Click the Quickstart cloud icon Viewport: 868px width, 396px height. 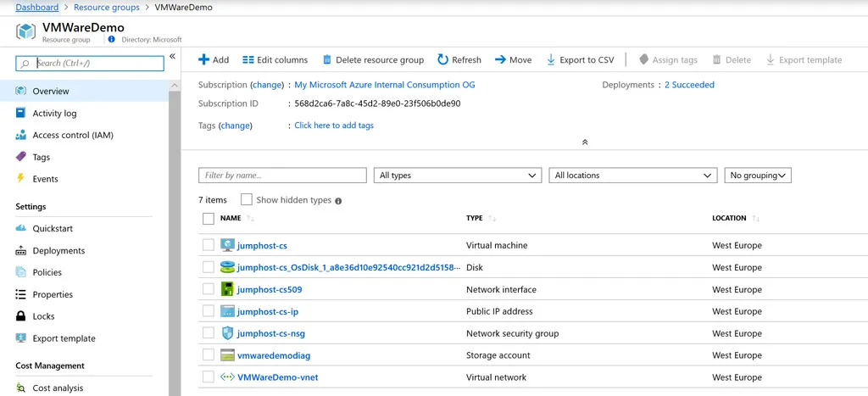[x=21, y=228]
